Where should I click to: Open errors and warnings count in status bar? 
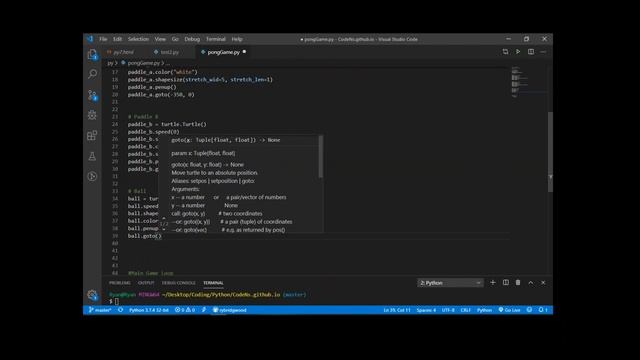[x=185, y=310]
